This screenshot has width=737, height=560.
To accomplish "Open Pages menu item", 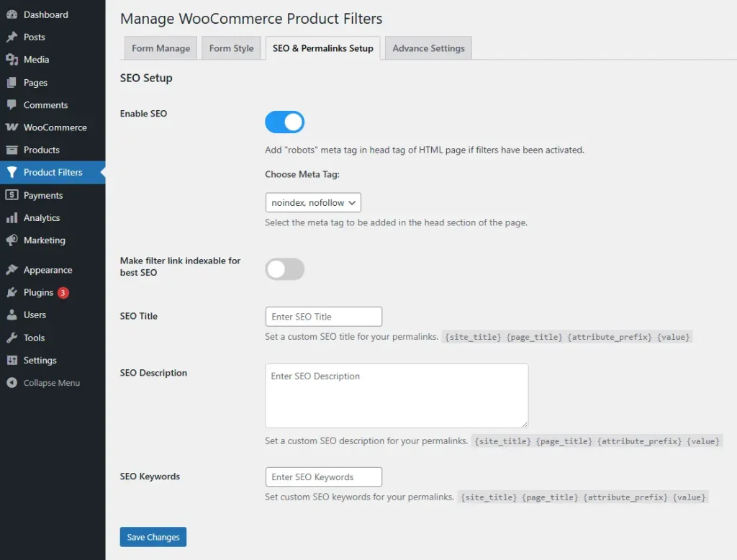I will click(x=53, y=83).
